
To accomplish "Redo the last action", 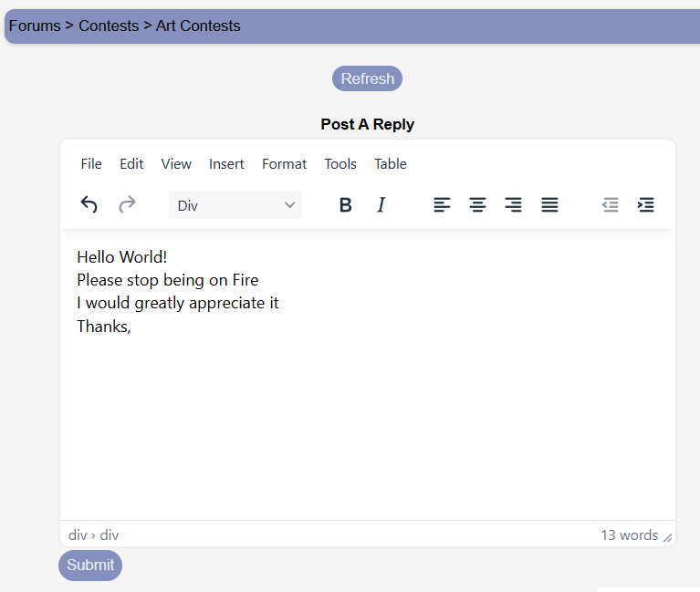I will pyautogui.click(x=127, y=204).
